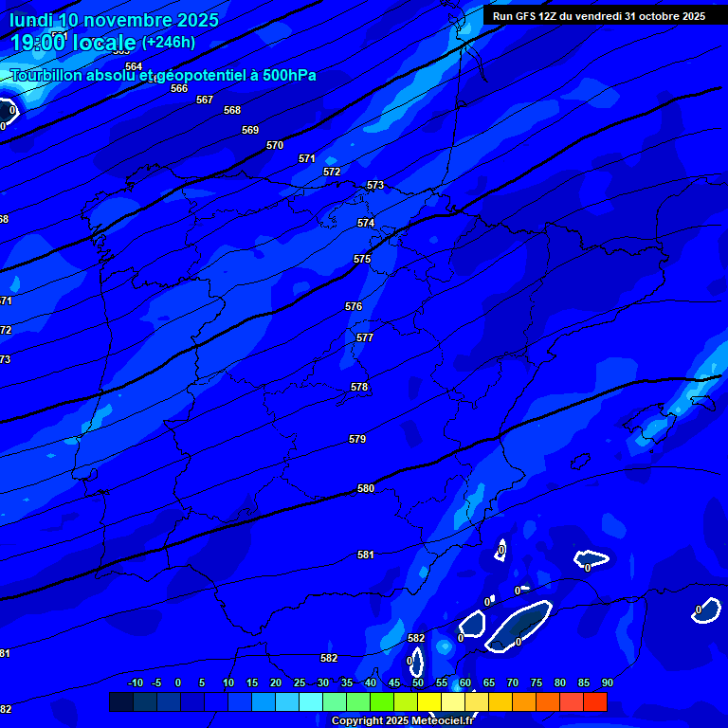The height and width of the screenshot is (728, 728).
Task: Click the darkest navy swatch below -10
Action: point(120,702)
